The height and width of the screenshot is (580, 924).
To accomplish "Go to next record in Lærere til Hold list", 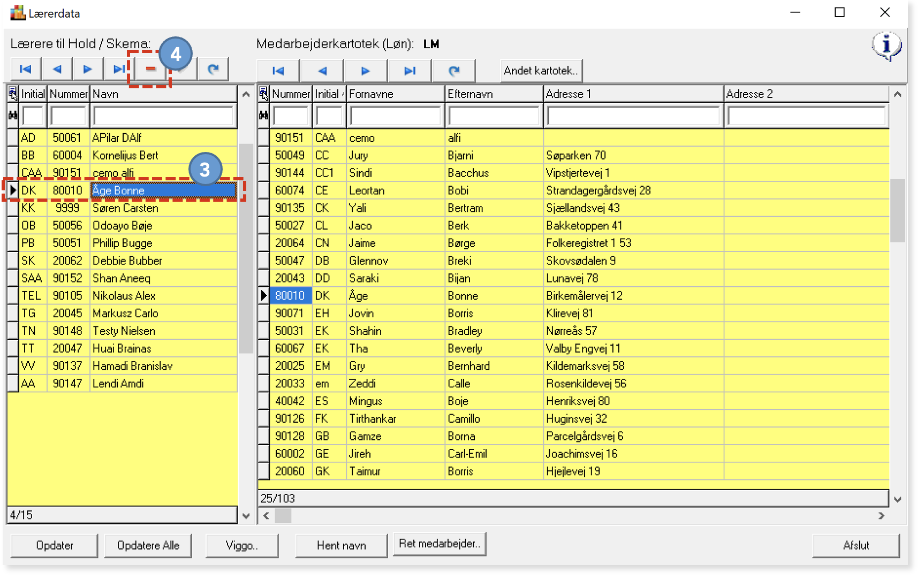I will [x=87, y=69].
